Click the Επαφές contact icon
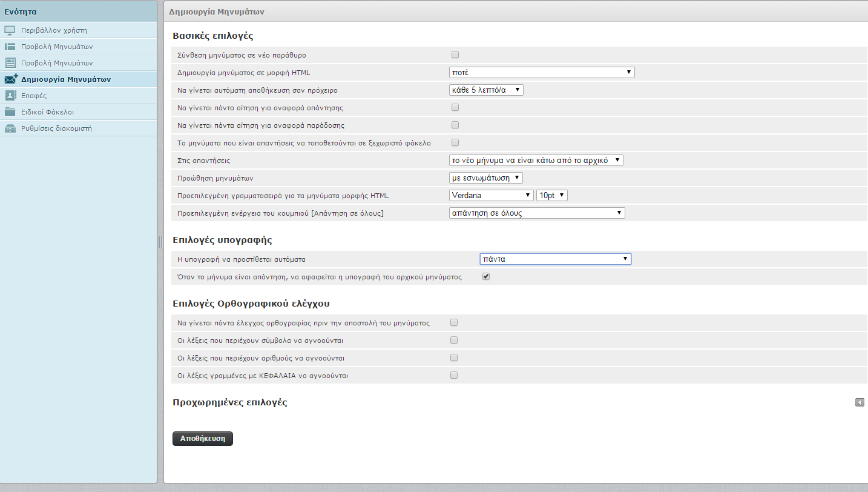The image size is (868, 492). pos(10,96)
